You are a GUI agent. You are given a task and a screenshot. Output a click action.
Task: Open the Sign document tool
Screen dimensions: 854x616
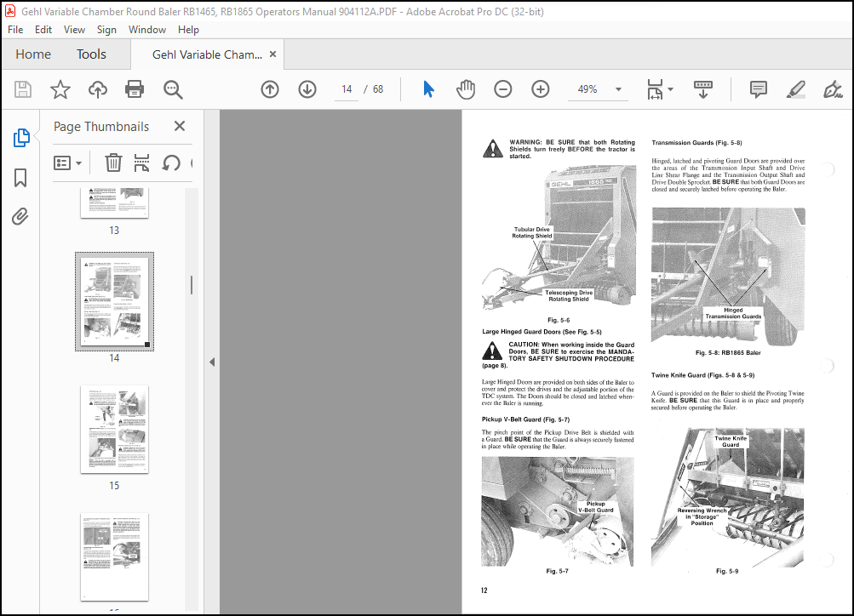pos(833,89)
